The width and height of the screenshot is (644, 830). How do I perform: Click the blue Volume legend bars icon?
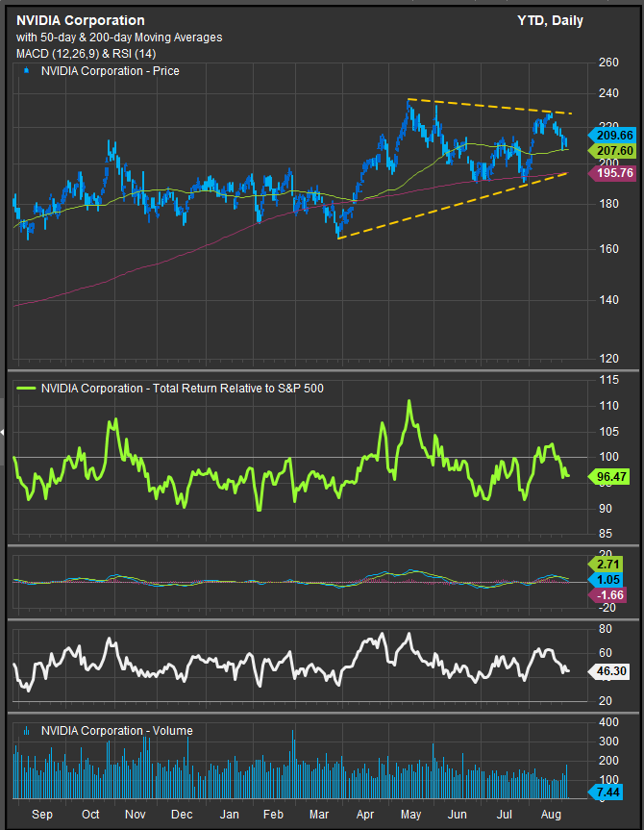pos(26,731)
